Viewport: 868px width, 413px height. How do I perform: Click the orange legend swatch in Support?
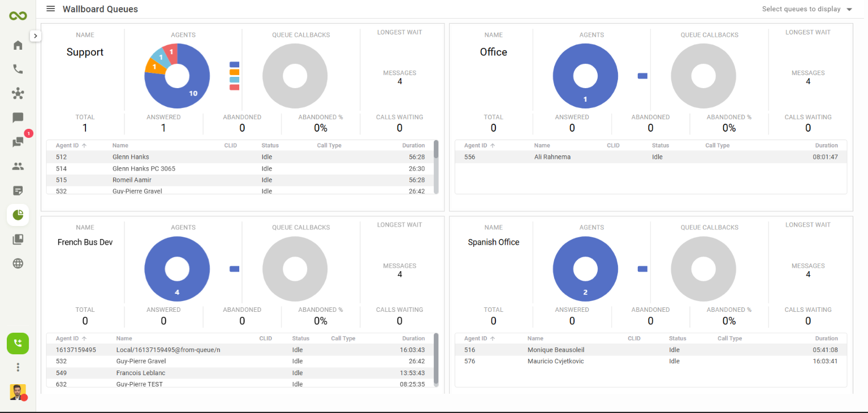tap(235, 72)
